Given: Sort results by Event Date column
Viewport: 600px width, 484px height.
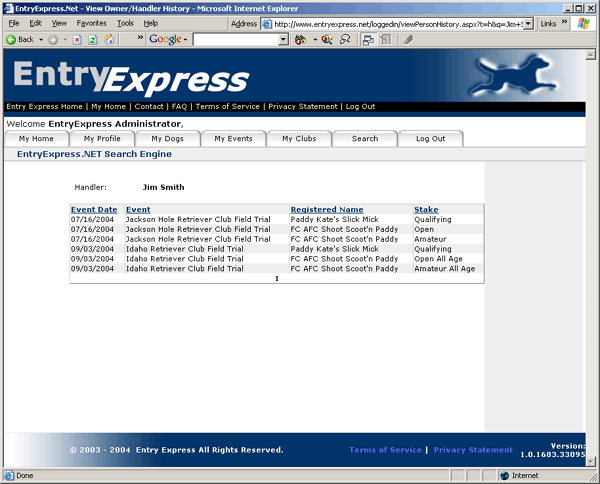Looking at the screenshot, I should pyautogui.click(x=94, y=209).
